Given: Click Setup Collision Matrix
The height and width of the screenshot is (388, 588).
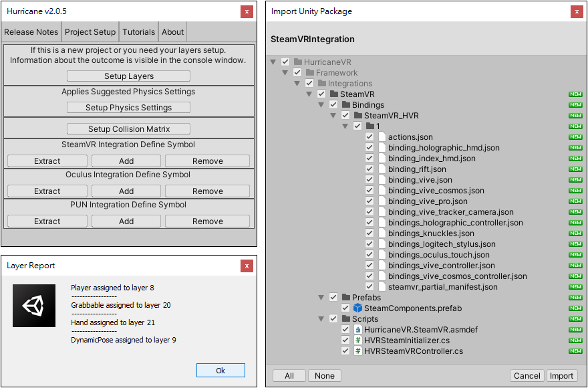Looking at the screenshot, I should tap(128, 129).
